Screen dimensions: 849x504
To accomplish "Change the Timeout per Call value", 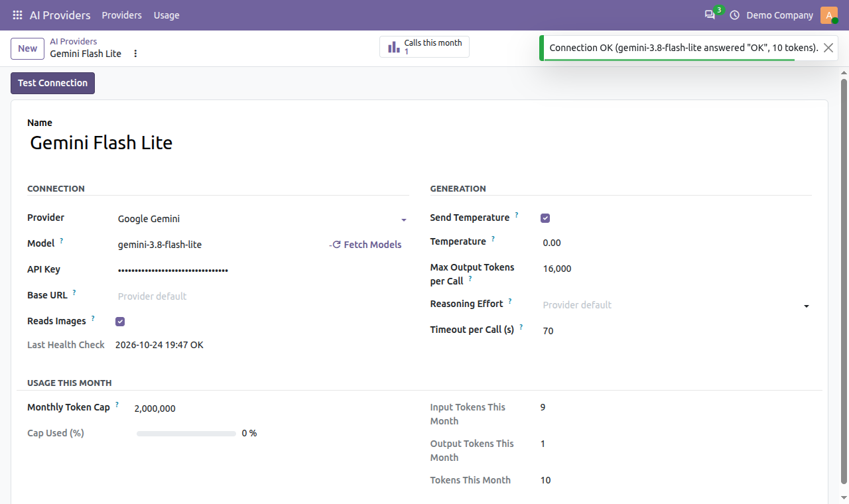I will click(x=676, y=331).
